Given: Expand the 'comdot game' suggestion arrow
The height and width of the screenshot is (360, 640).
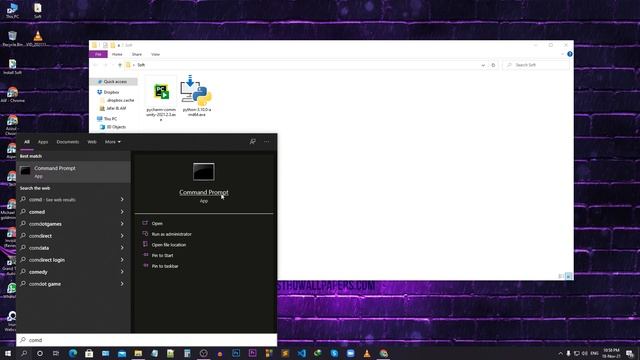Looking at the screenshot, I should [122, 284].
